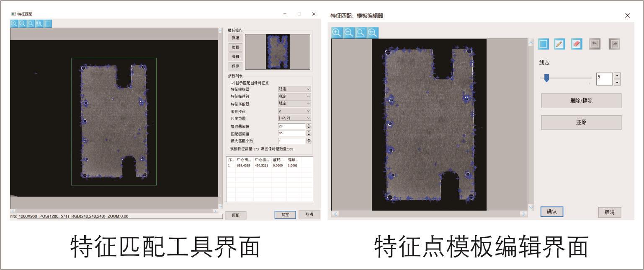Pick the pencil drawing tool

point(559,44)
